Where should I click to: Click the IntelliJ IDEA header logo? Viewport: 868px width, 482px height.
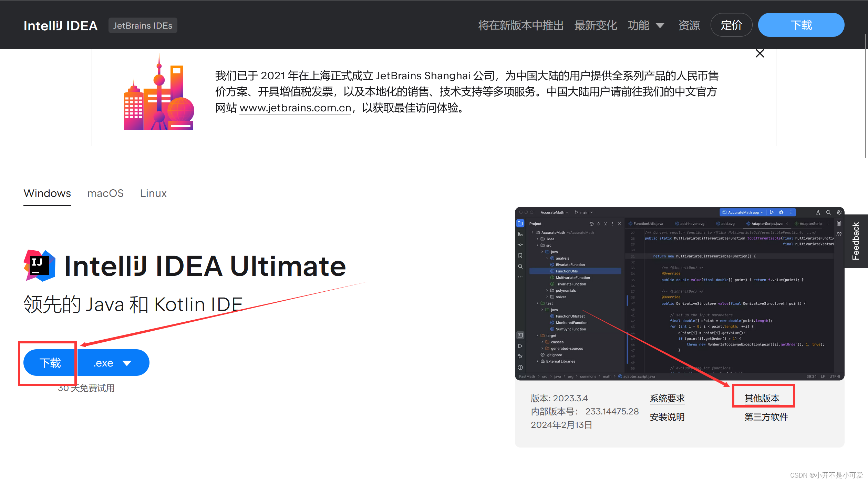point(61,26)
